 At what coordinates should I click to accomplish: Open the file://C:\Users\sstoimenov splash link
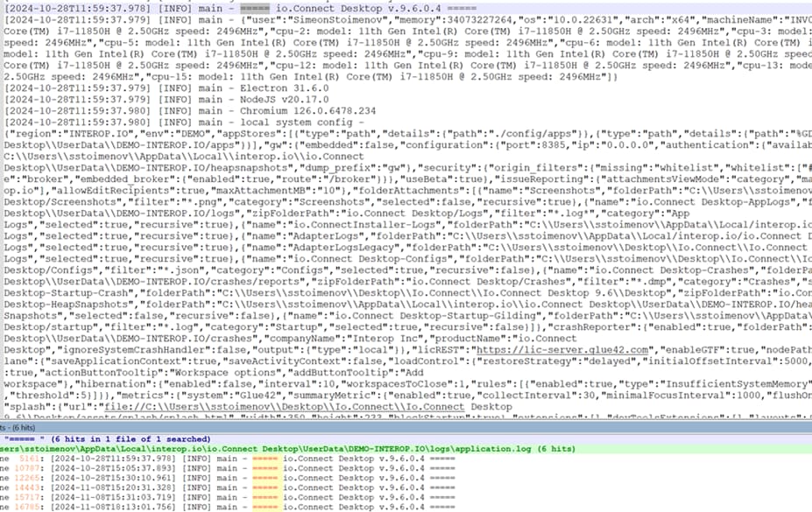pyautogui.click(x=285, y=406)
